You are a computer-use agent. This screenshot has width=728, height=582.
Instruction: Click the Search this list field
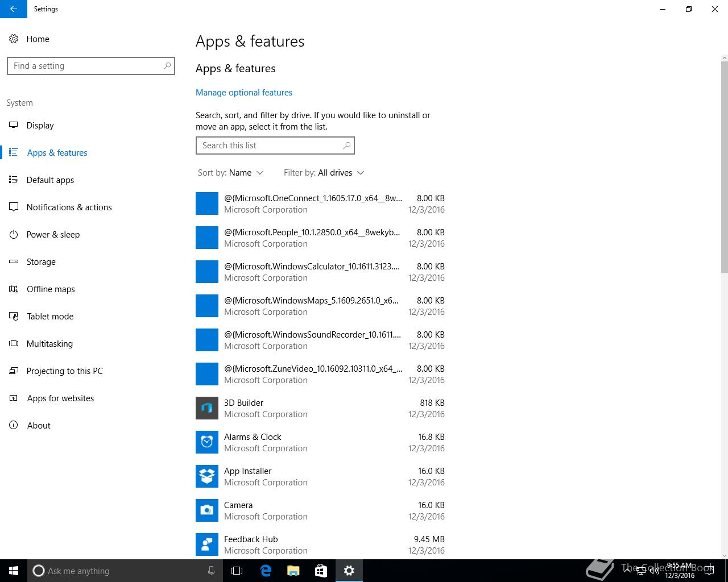pyautogui.click(x=275, y=145)
